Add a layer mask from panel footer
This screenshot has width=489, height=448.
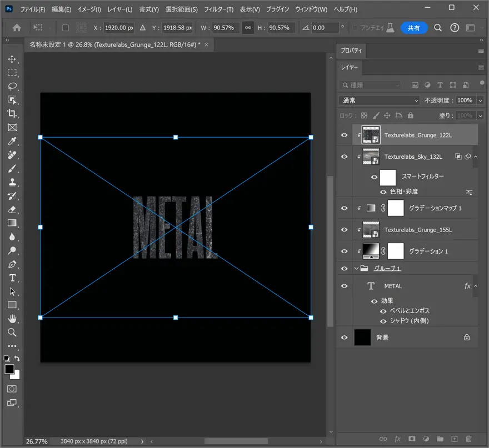click(412, 439)
